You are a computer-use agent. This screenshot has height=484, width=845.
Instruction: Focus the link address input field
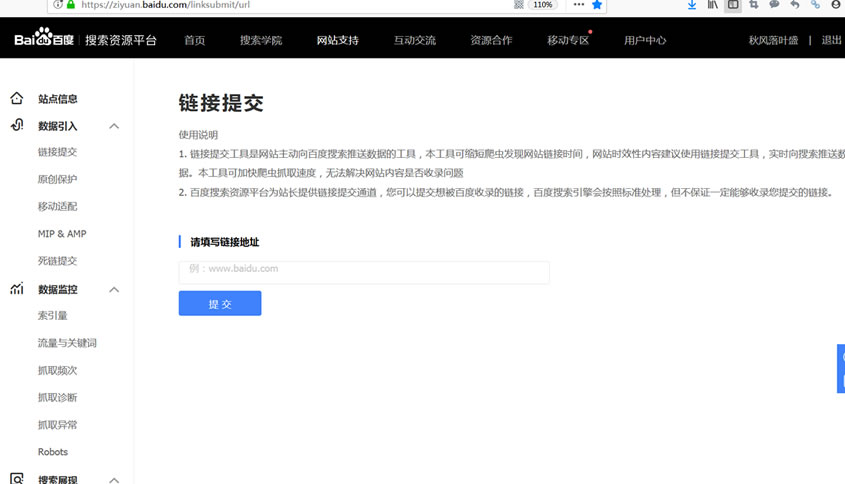[x=364, y=272]
